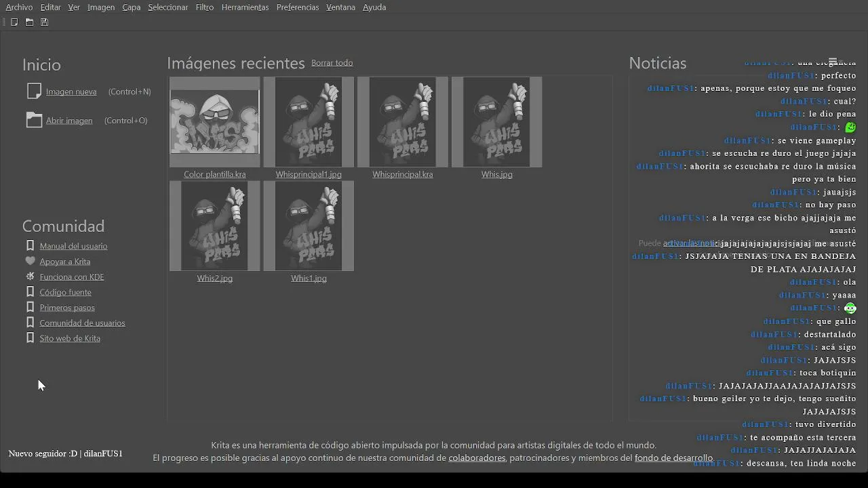Open the Archivo menu
Image resolution: width=868 pixels, height=488 pixels.
pos(19,7)
